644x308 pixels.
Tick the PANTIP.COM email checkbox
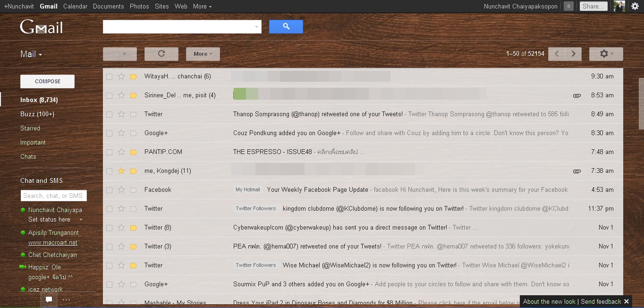tap(109, 152)
